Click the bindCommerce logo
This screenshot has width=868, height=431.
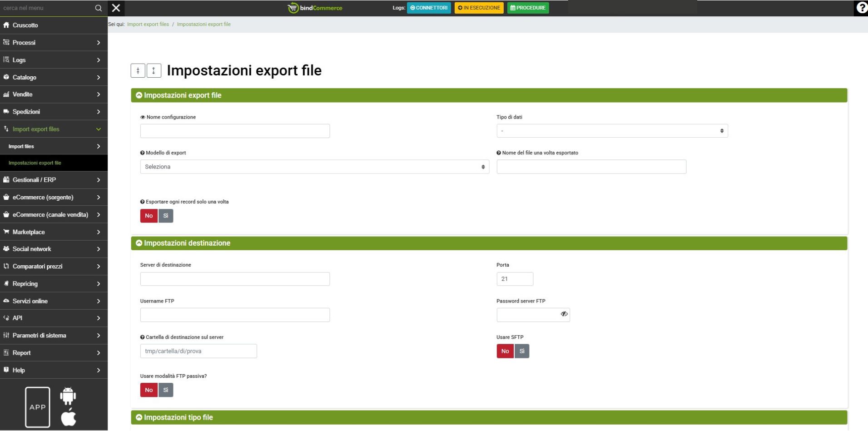[x=315, y=8]
